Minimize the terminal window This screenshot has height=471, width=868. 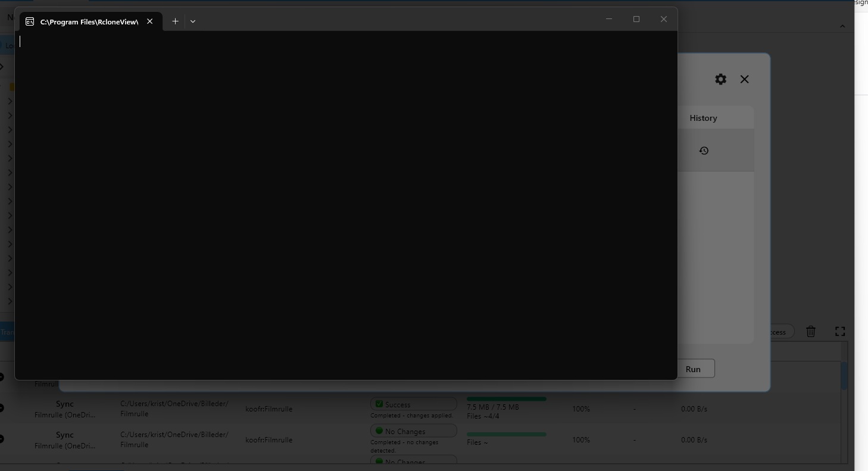(x=608, y=19)
